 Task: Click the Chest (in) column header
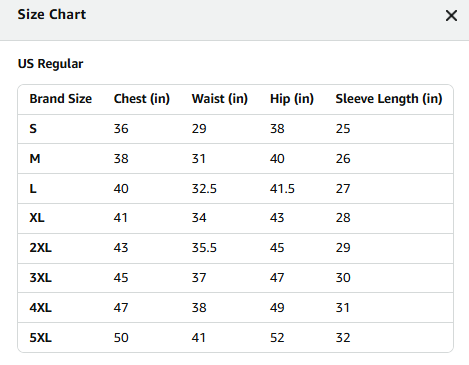tap(142, 99)
